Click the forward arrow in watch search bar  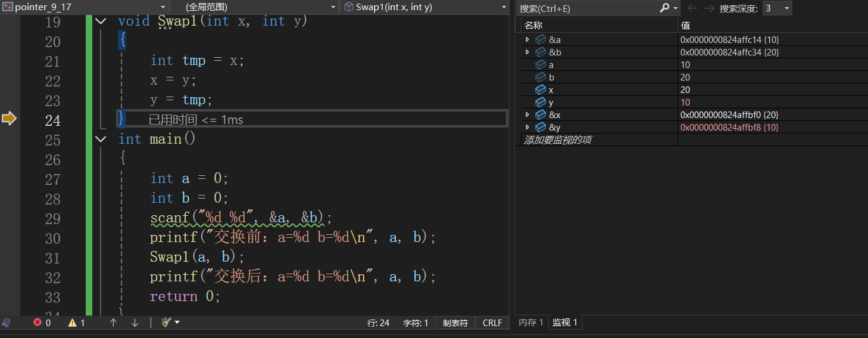(x=708, y=8)
